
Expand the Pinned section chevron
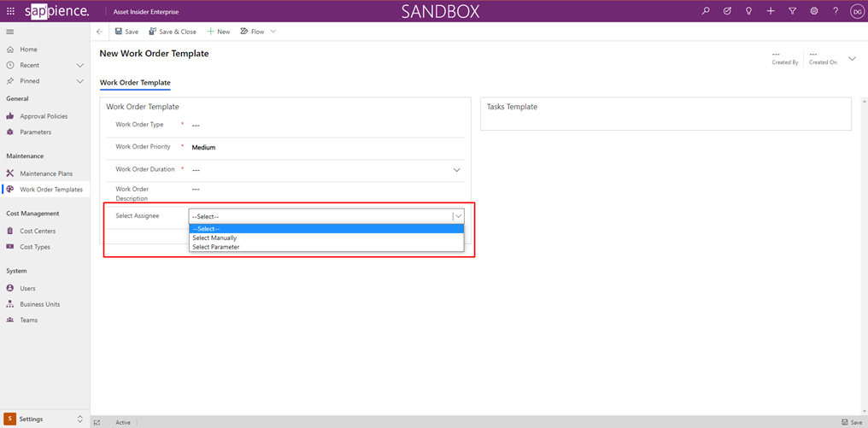point(80,81)
